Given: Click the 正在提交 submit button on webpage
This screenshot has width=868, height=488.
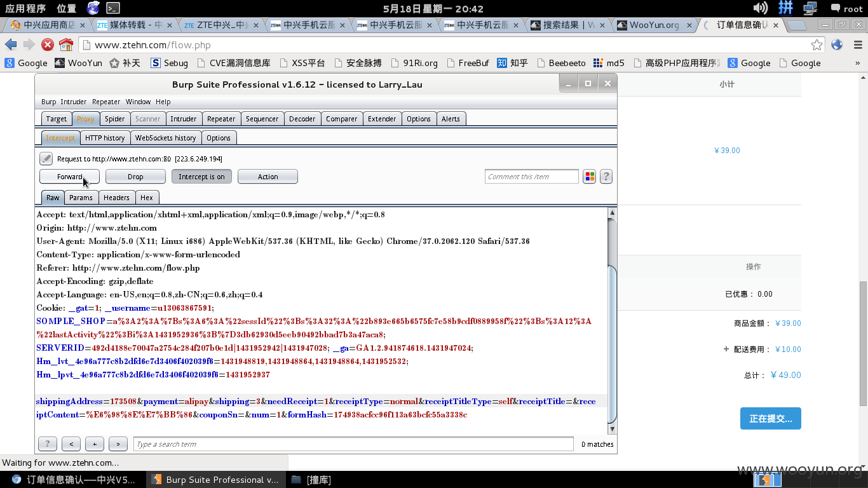Looking at the screenshot, I should (770, 419).
